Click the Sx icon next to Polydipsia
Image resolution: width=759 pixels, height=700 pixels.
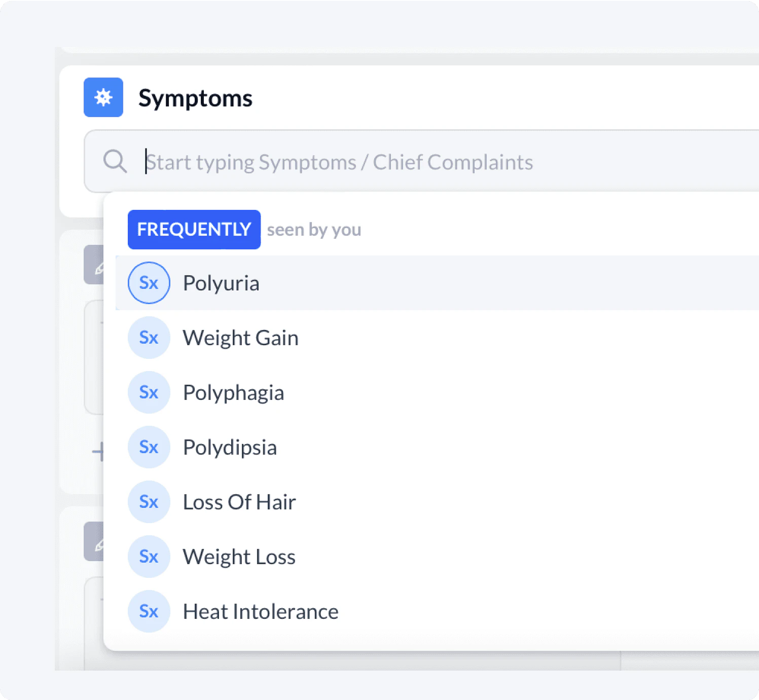149,447
